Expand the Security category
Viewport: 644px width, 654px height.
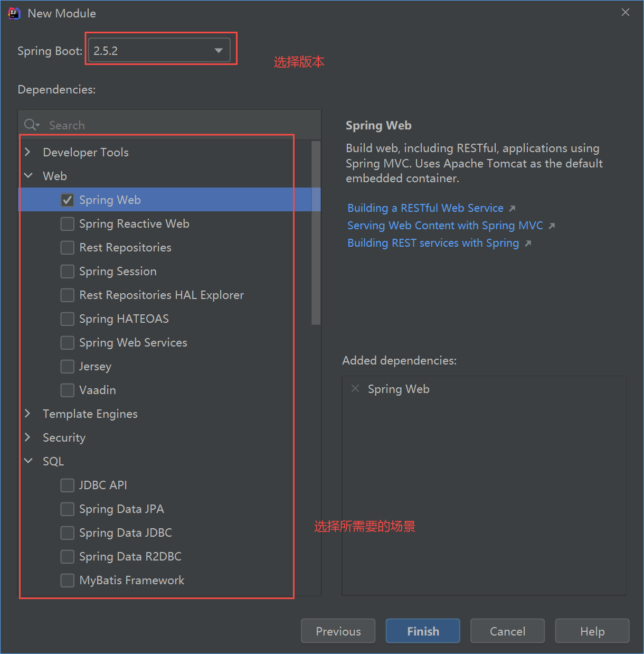[x=28, y=437]
